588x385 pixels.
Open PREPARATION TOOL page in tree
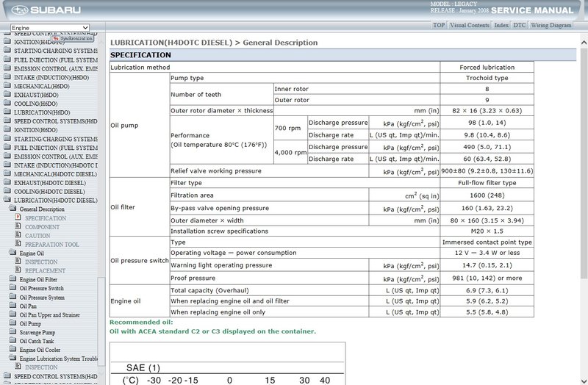click(x=51, y=245)
